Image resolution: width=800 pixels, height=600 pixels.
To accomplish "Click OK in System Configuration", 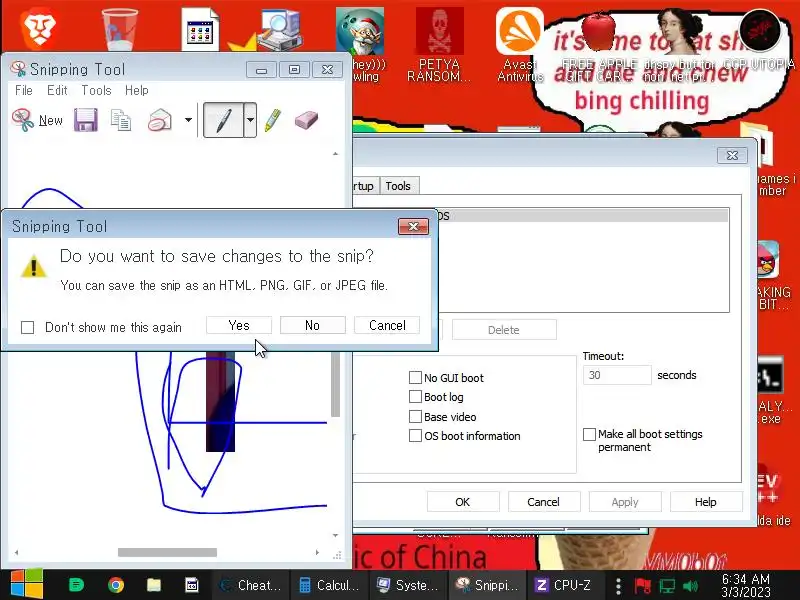I will pos(463,502).
